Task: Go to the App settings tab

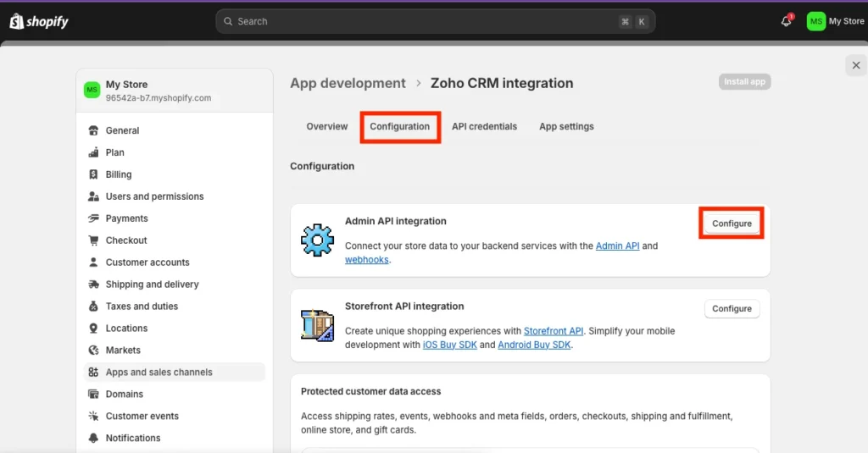Action: click(566, 127)
